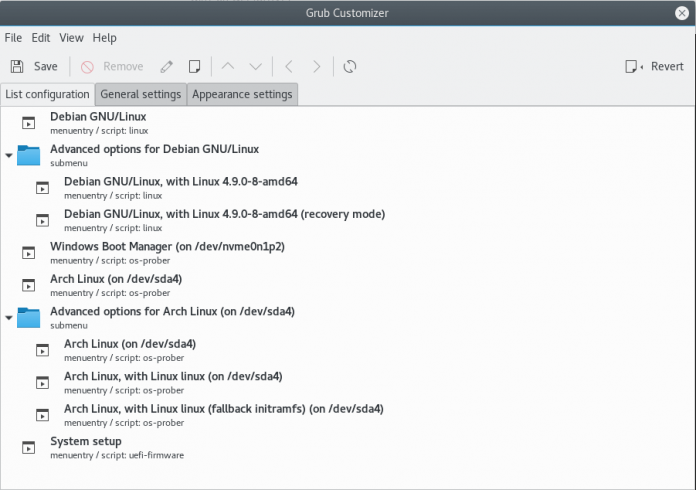Click 'submenu' label under Arch advanced options
Image resolution: width=696 pixels, height=490 pixels.
point(69,326)
